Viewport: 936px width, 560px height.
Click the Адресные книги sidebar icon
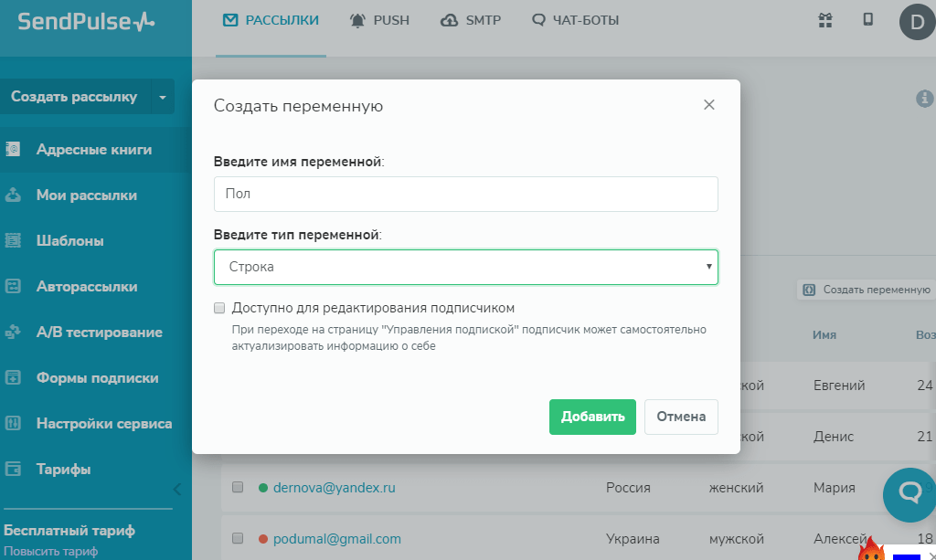(13, 149)
